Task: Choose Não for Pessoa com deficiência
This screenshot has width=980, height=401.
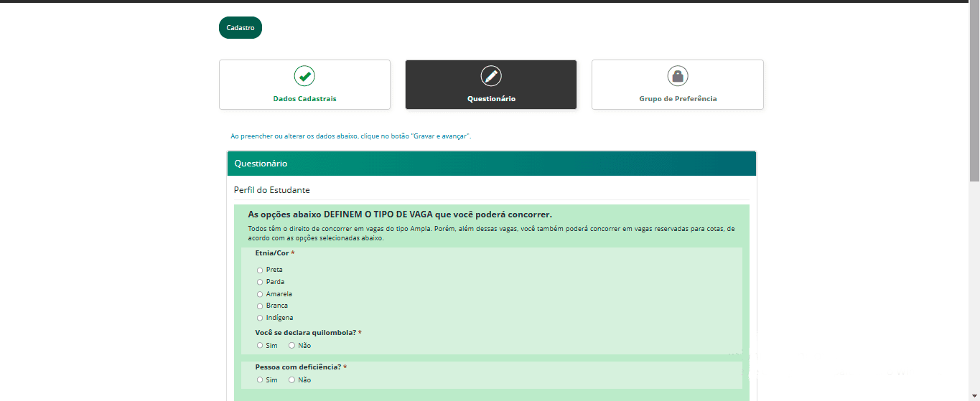Action: point(291,380)
